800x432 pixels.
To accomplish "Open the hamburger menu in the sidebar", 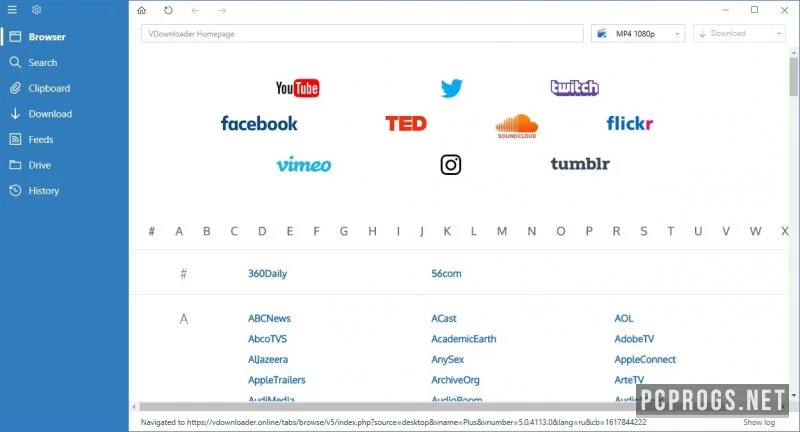I will click(x=12, y=10).
